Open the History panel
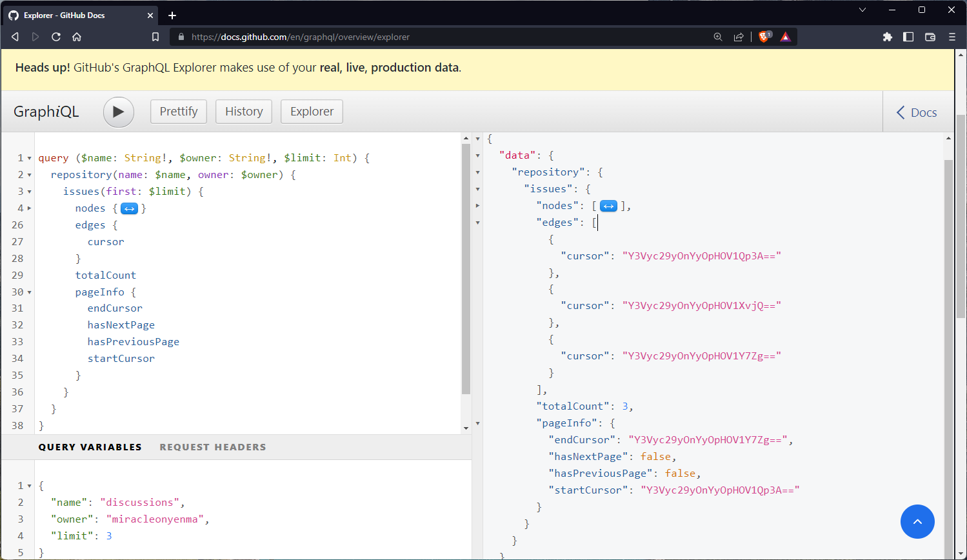 click(x=244, y=112)
